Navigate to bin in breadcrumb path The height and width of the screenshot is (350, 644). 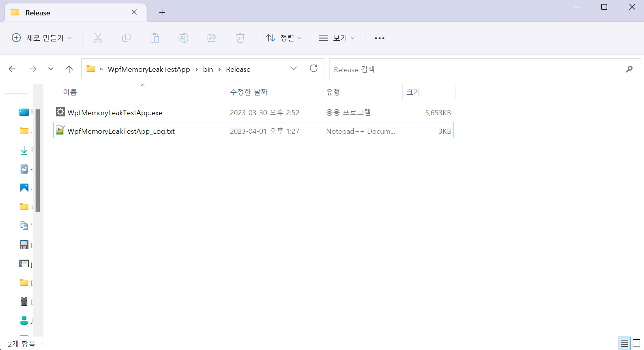208,69
